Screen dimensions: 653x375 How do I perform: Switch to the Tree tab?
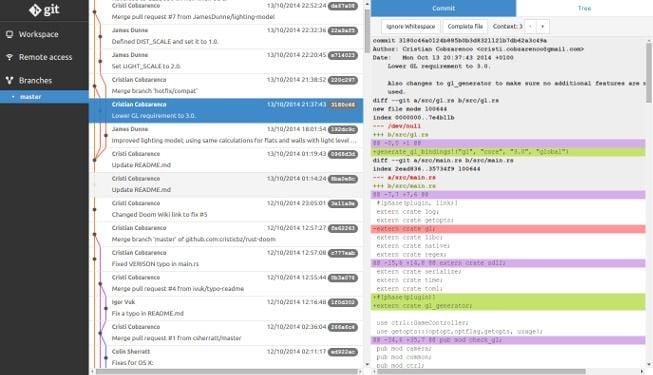click(x=584, y=8)
